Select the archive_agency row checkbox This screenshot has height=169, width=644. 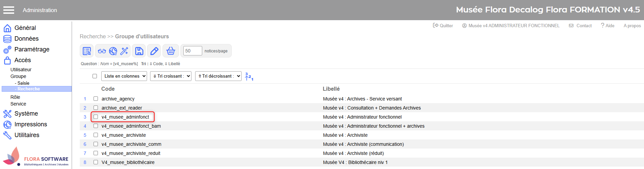tap(96, 99)
